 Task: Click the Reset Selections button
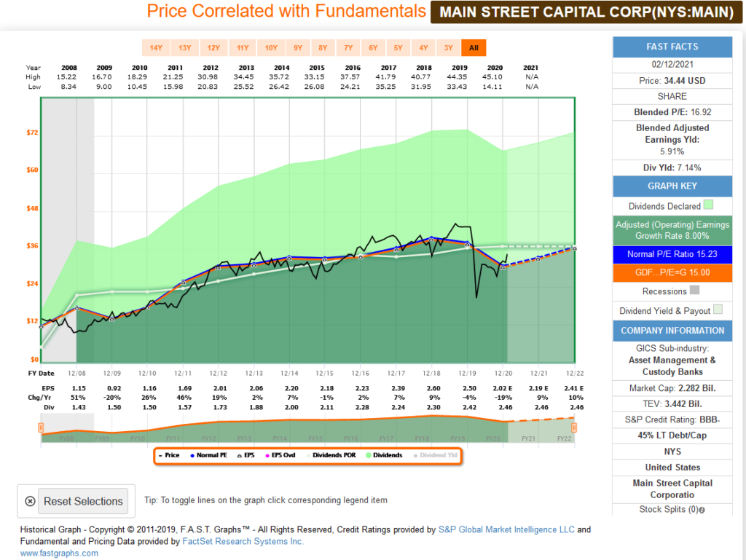point(83,501)
